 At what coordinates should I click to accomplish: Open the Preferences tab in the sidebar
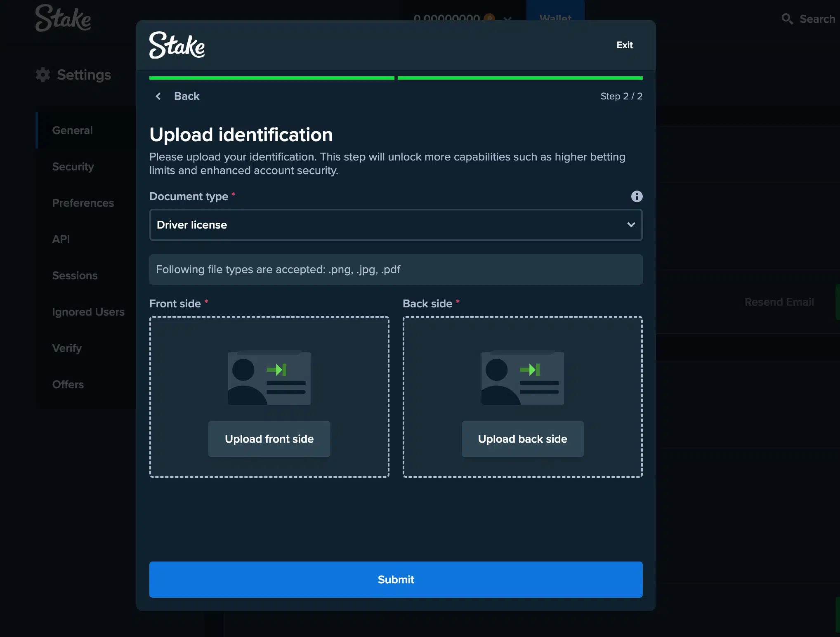(83, 203)
